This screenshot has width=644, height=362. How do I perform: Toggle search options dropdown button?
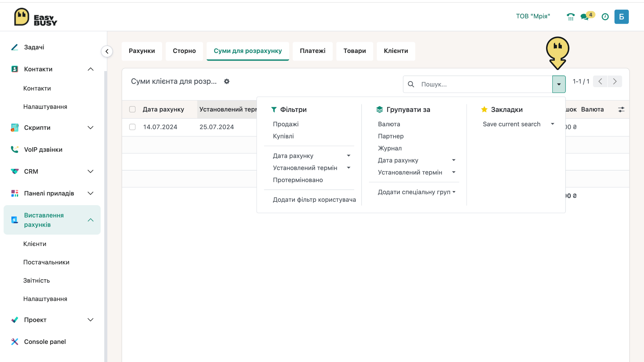559,84
